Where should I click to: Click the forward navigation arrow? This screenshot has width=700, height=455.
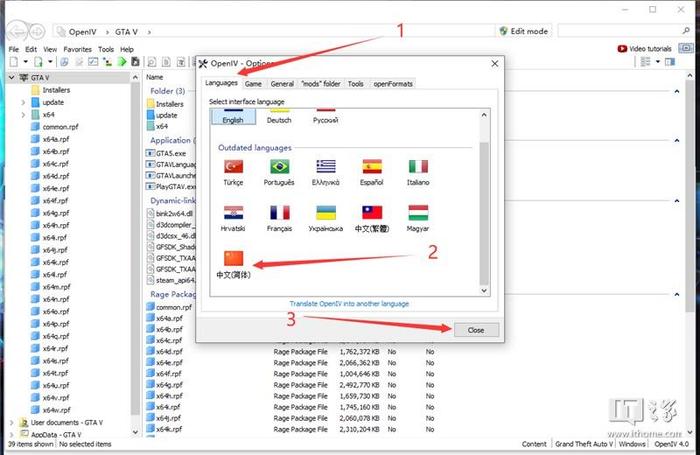tap(37, 31)
